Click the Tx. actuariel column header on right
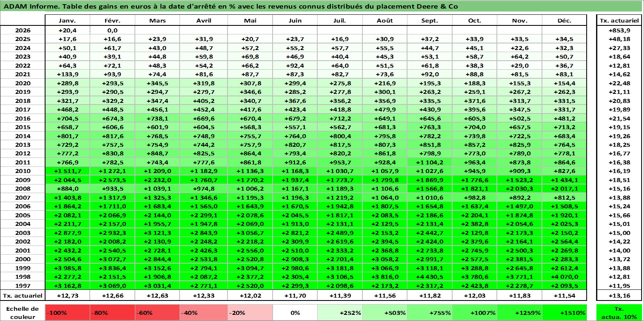644x321 pixels. pyautogui.click(x=619, y=20)
